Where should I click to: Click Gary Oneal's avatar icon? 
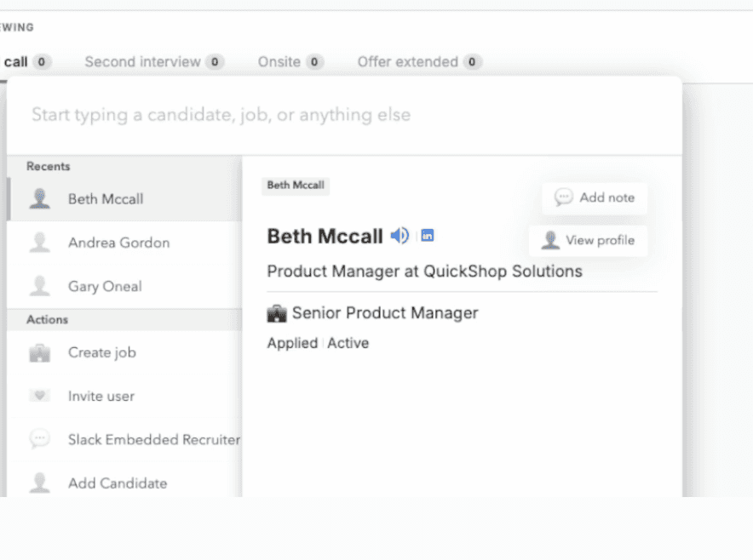pos(39,287)
